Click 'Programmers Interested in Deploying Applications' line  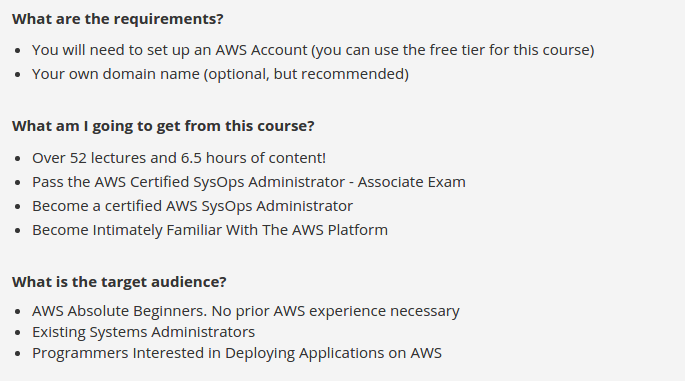237,353
